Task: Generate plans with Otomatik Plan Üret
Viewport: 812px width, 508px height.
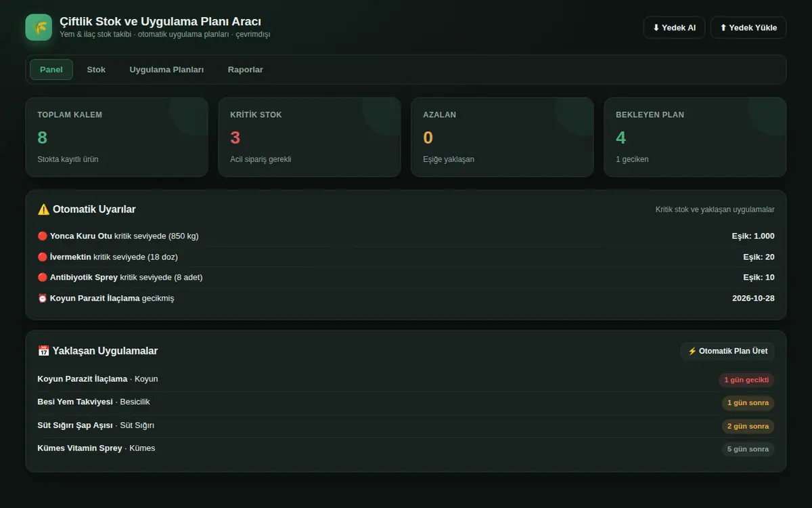Action: click(727, 351)
